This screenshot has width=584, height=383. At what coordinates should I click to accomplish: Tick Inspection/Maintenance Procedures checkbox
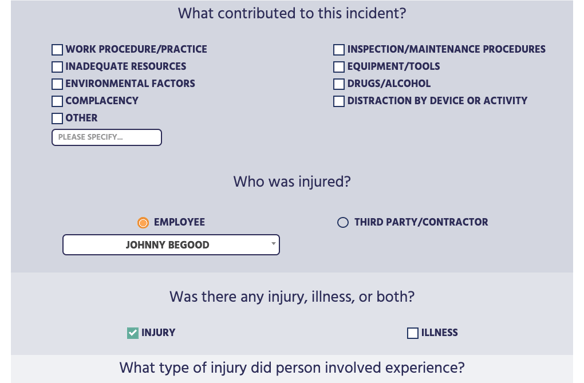(x=339, y=50)
